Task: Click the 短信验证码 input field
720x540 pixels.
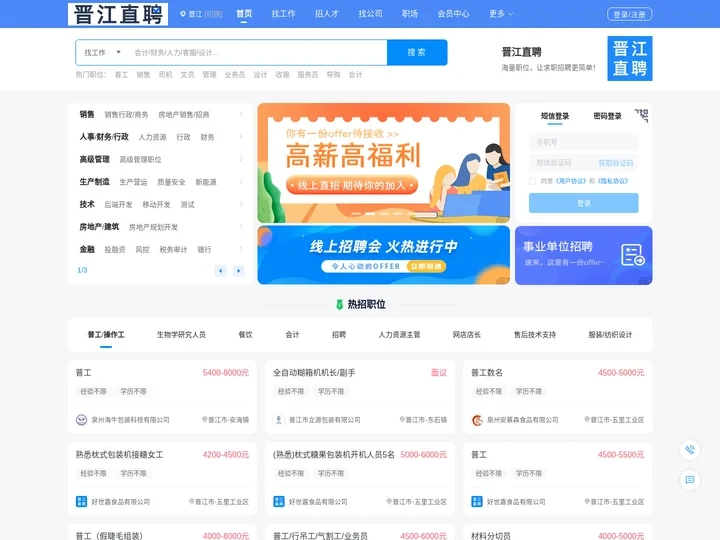Action: pos(562,163)
